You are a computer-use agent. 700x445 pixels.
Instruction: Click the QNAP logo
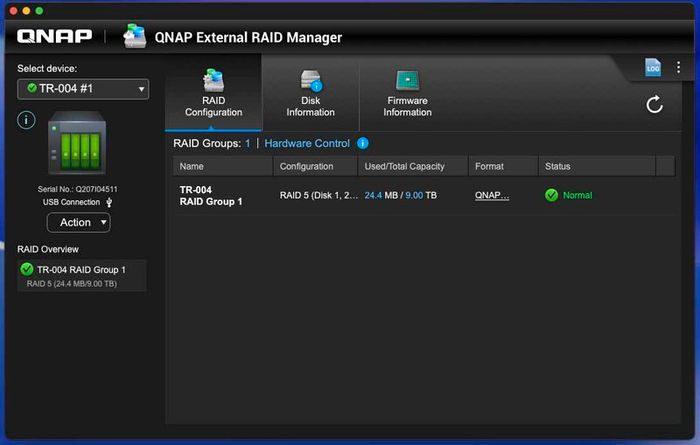(54, 36)
